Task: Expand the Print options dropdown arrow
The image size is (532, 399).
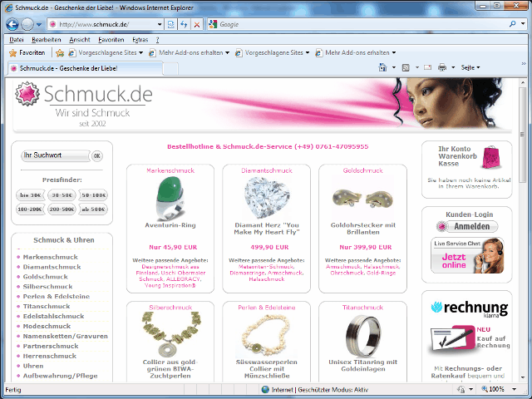Action: [x=453, y=67]
